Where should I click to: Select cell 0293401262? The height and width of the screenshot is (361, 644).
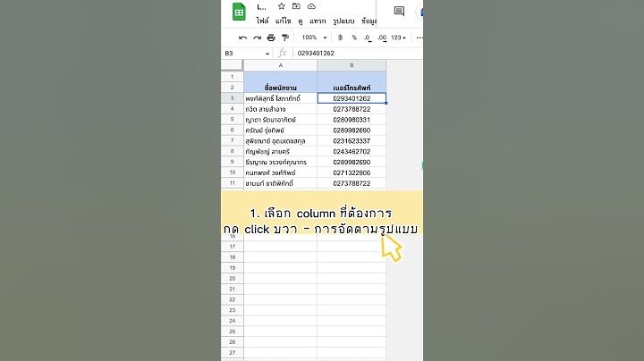352,98
